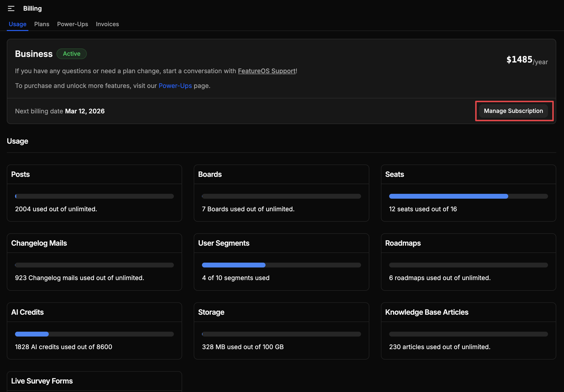Image resolution: width=564 pixels, height=392 pixels.
Task: Click the User Segments progress bar
Action: (x=281, y=265)
